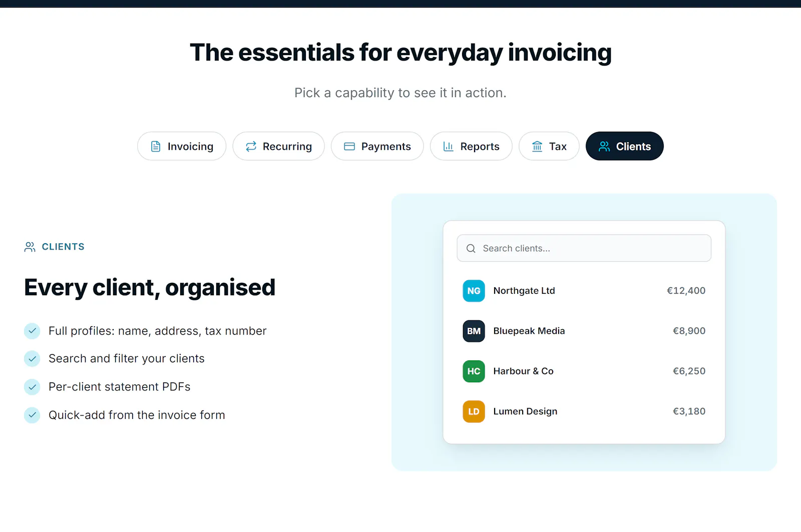Click the checkmark beside 'Full profiles' item
Viewport: 801px width, 532px height.
click(x=32, y=331)
